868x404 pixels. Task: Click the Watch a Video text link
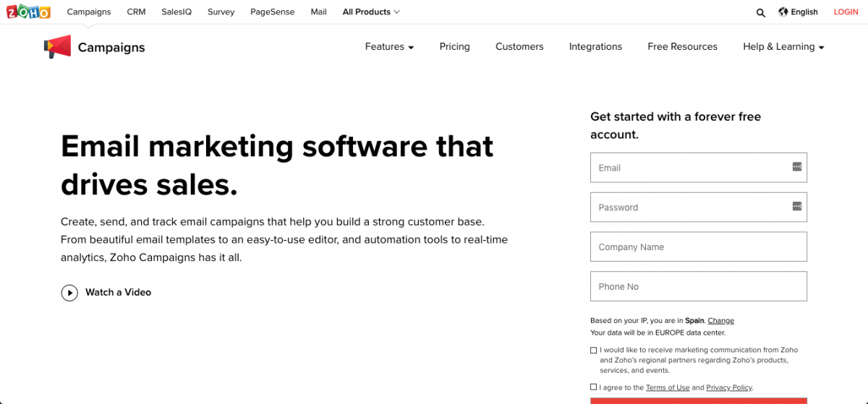(x=118, y=293)
